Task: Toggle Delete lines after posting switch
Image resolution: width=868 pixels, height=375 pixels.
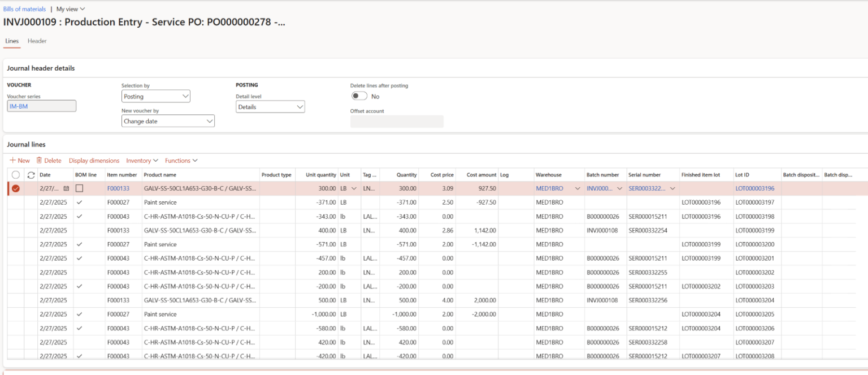Action: point(359,96)
